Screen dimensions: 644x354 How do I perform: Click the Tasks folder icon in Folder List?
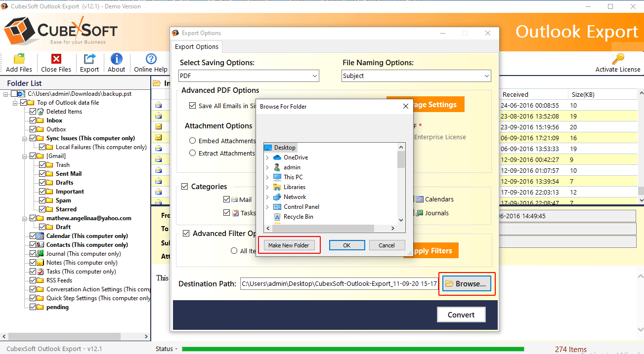[x=41, y=272]
